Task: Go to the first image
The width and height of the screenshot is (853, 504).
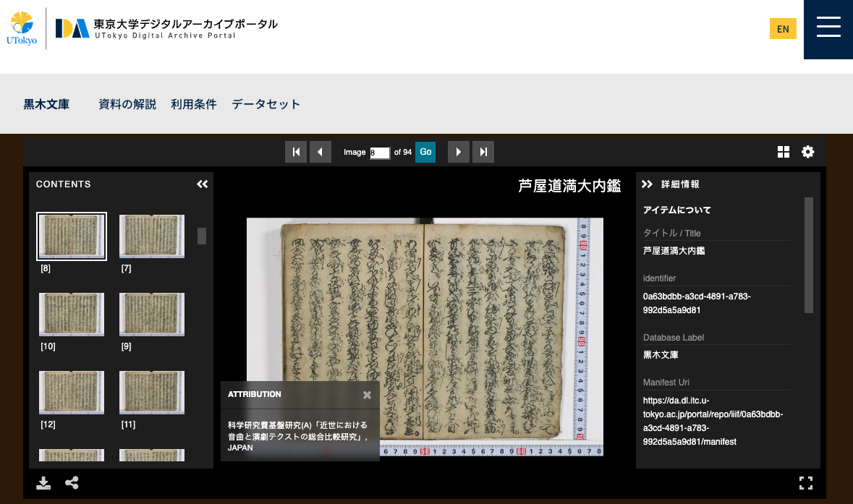Action: (295, 152)
